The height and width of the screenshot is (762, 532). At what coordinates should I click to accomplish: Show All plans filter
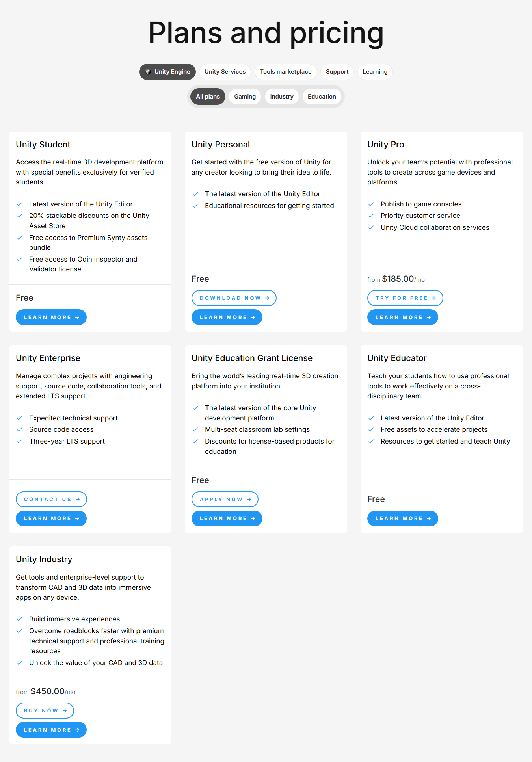(x=208, y=97)
